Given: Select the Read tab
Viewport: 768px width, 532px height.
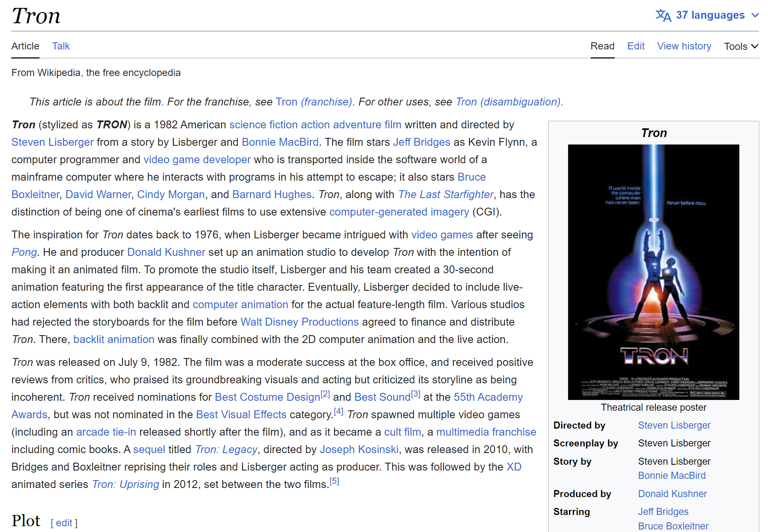Looking at the screenshot, I should [x=602, y=46].
